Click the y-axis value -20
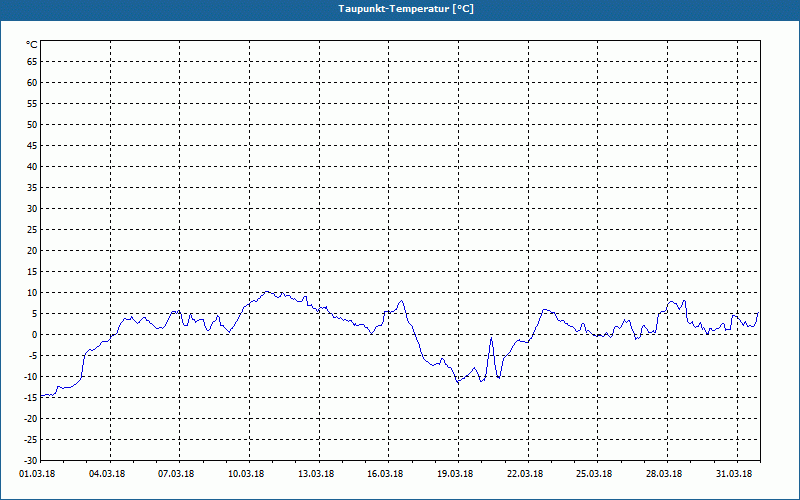Image resolution: width=800 pixels, height=500 pixels. pyautogui.click(x=31, y=418)
